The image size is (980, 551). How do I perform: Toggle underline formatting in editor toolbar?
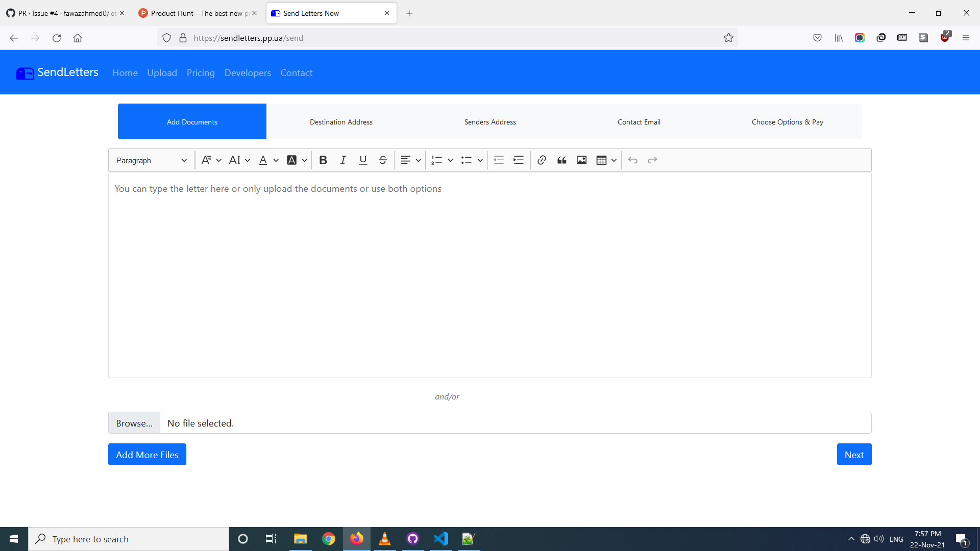pyautogui.click(x=363, y=160)
